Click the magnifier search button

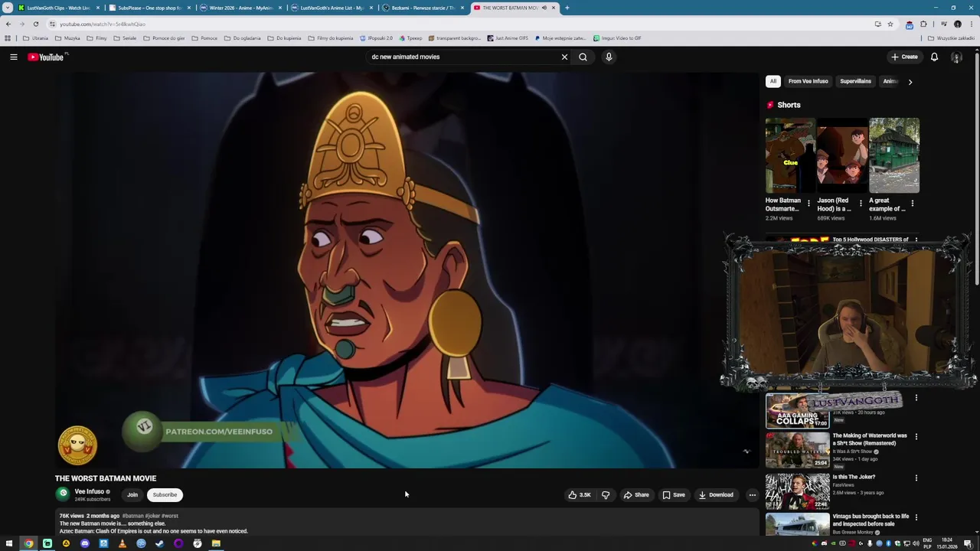point(583,57)
